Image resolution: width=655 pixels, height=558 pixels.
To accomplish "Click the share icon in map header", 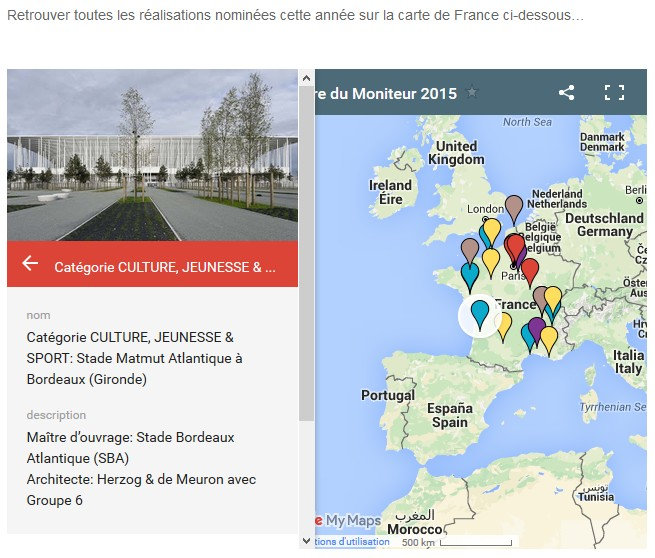I will point(566,93).
